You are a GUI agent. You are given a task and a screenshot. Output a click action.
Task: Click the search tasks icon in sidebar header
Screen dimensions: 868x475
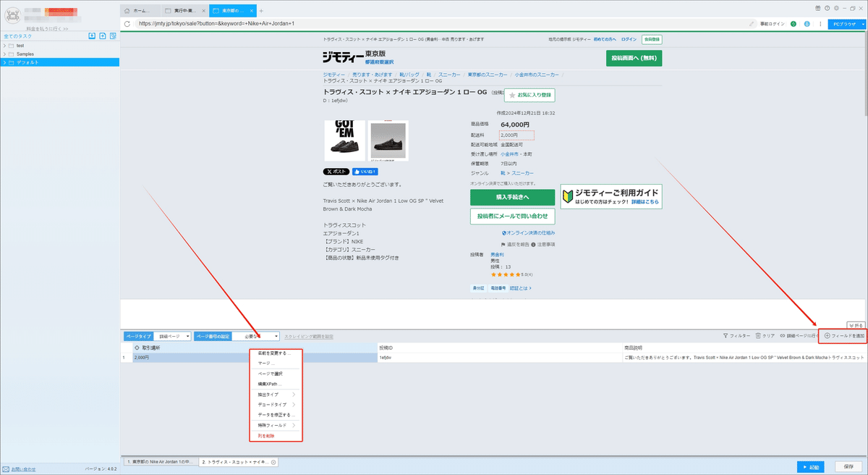pos(114,35)
